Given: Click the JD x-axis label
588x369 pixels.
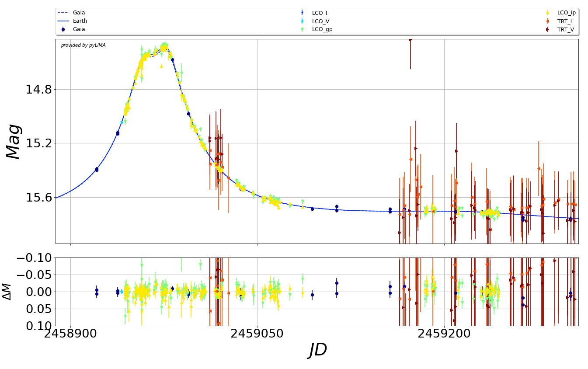Looking at the screenshot, I should tap(317, 350).
